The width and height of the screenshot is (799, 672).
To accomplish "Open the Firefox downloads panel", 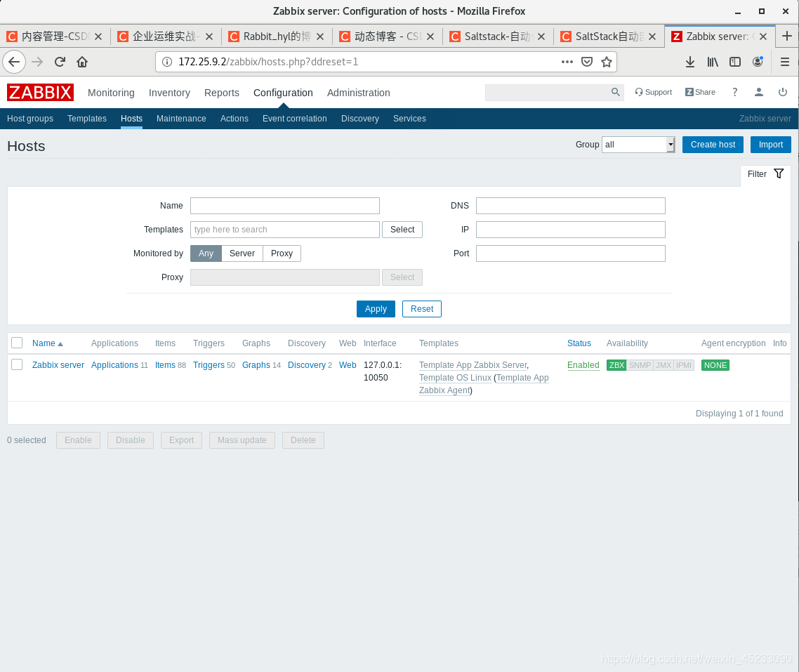I will coord(690,62).
